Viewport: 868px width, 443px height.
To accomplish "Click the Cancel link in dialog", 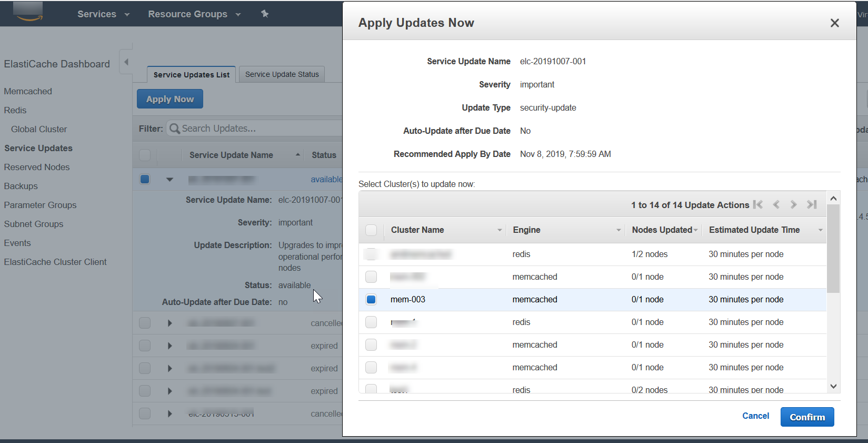I will 755,416.
